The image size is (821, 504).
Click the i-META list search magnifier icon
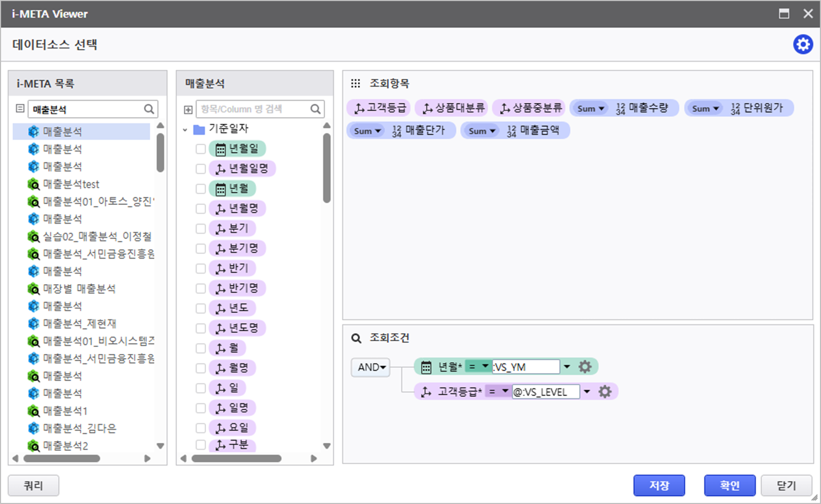(x=149, y=109)
